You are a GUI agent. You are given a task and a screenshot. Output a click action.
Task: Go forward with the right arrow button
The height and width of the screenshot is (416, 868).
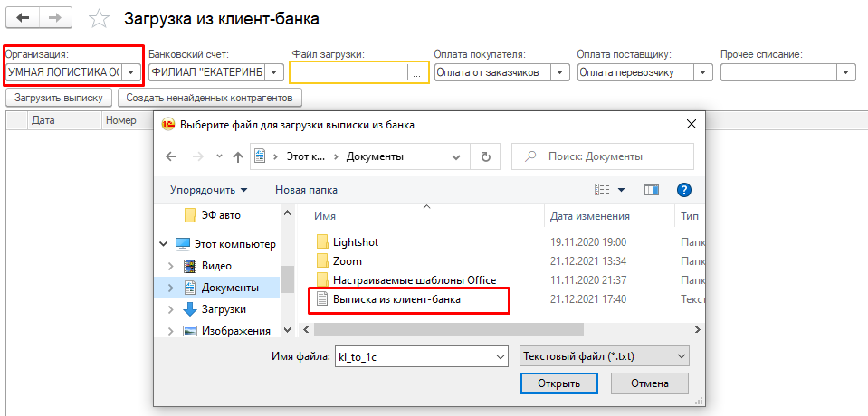point(55,18)
